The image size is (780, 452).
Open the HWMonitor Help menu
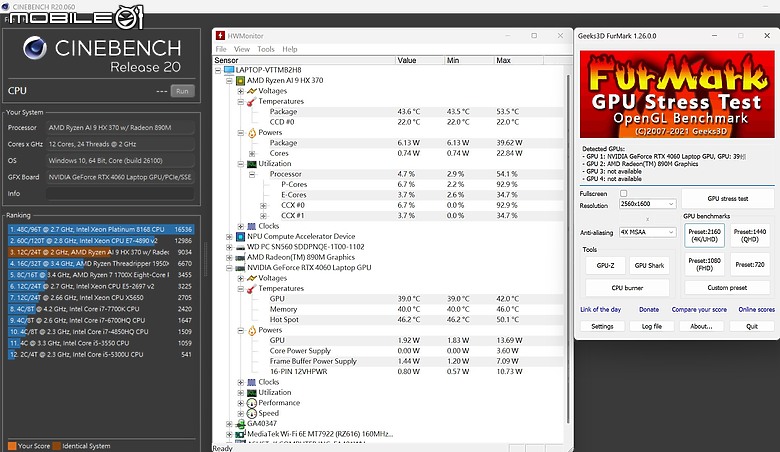tap(290, 49)
